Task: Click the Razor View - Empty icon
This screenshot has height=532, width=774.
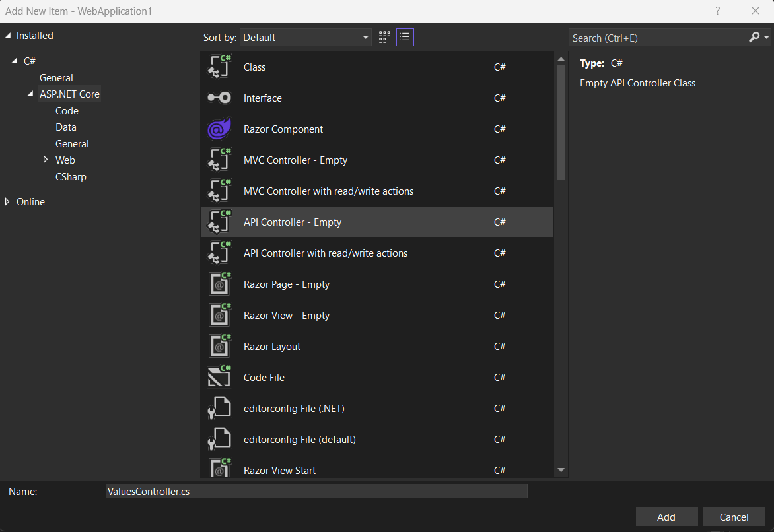Action: [x=219, y=315]
